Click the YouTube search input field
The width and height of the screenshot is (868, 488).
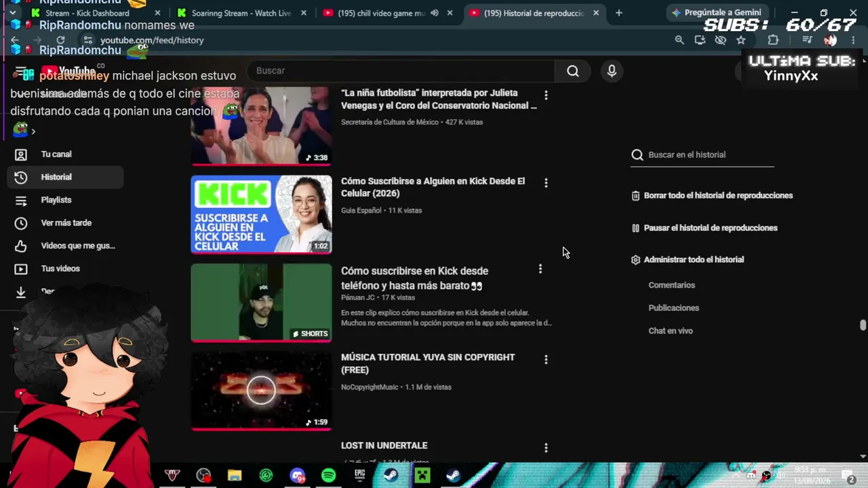(400, 71)
